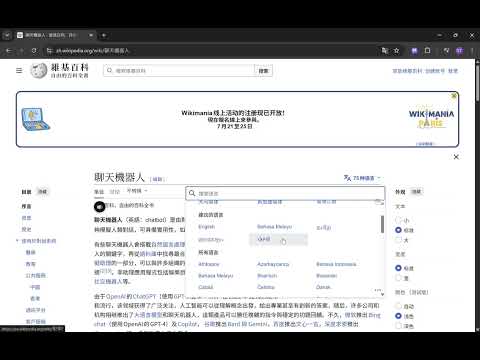Click the X icon below the banner
Image resolution: width=480 pixels, height=360 pixels.
(456, 157)
